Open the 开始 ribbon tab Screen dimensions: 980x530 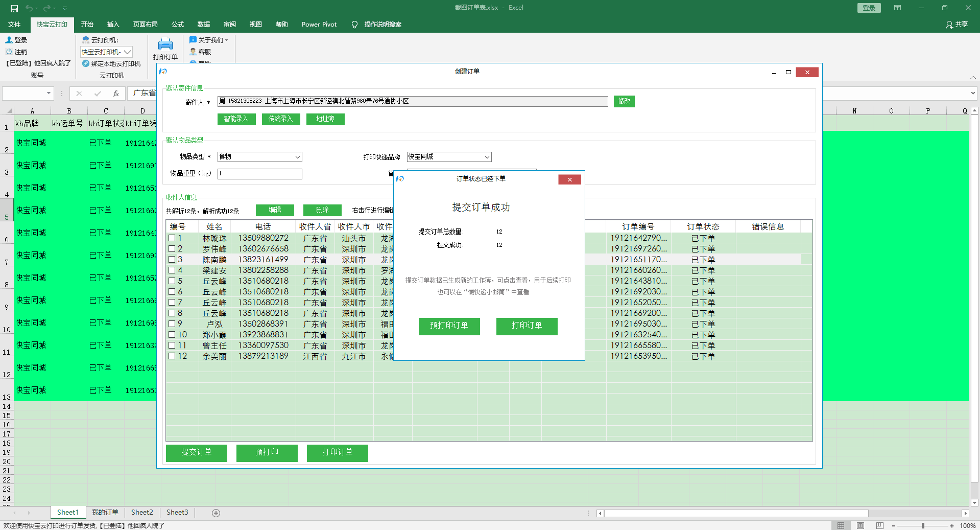pos(87,25)
